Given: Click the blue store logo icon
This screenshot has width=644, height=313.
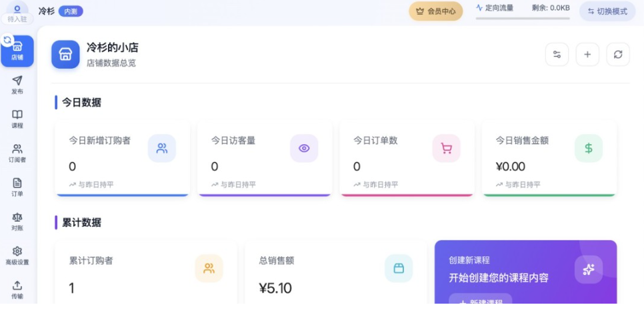Looking at the screenshot, I should pyautogui.click(x=66, y=54).
